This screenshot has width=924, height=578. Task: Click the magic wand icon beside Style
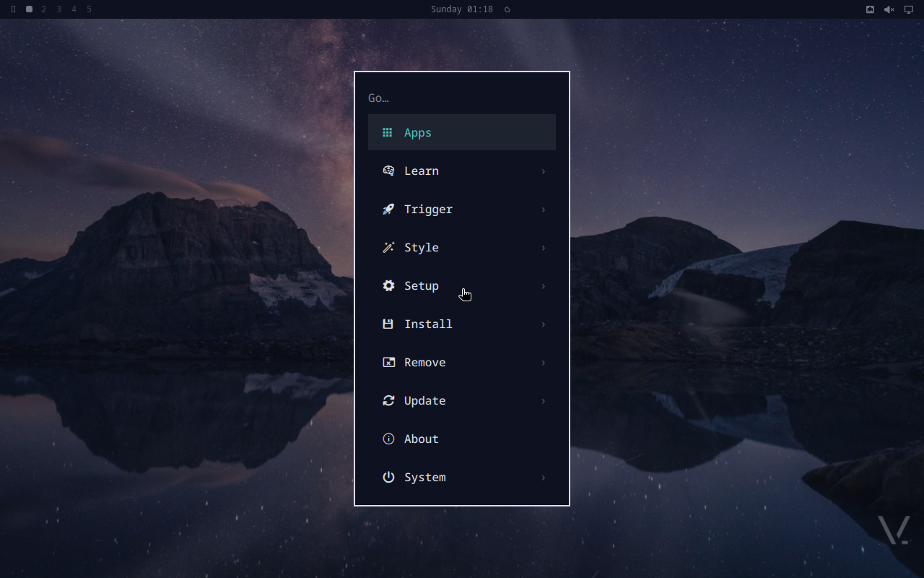(388, 247)
